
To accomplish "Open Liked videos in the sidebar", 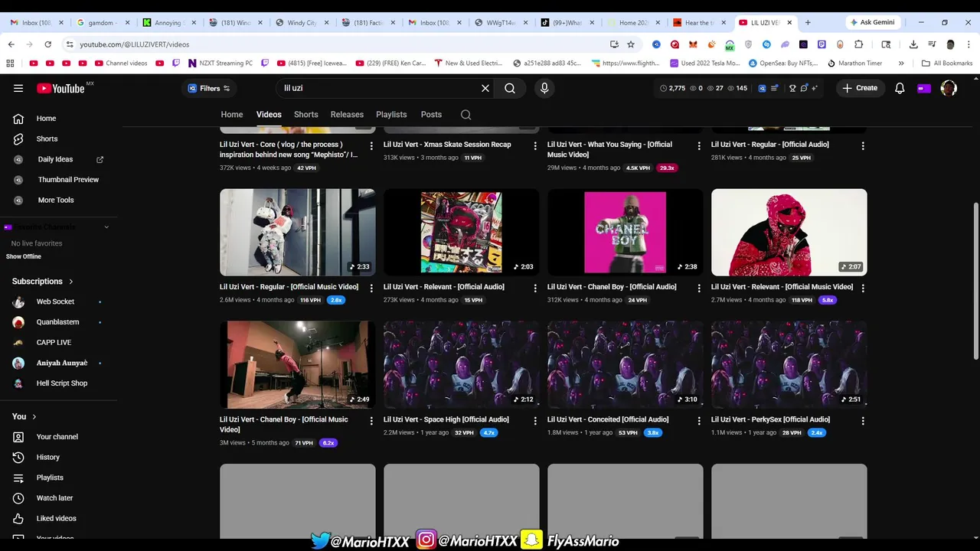I will 59,519.
